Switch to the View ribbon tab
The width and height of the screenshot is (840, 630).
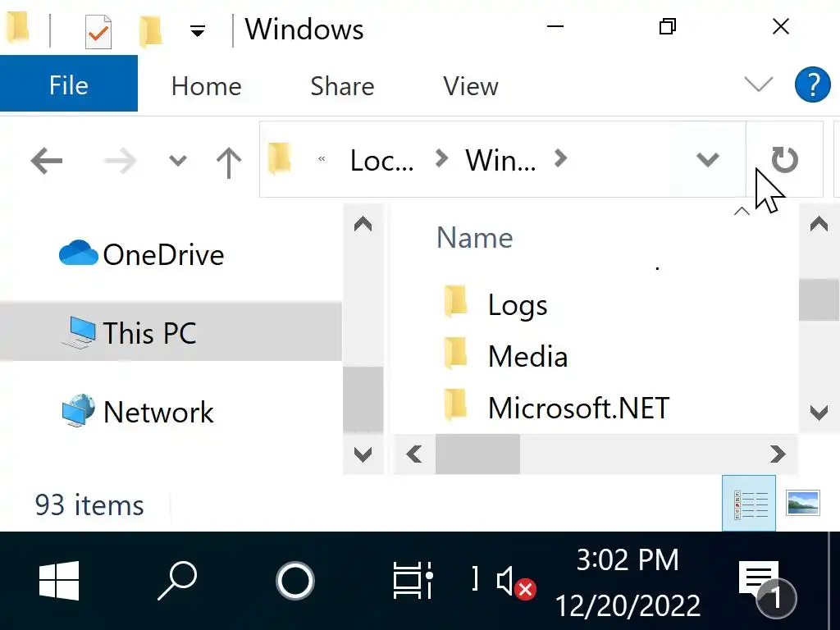[470, 86]
